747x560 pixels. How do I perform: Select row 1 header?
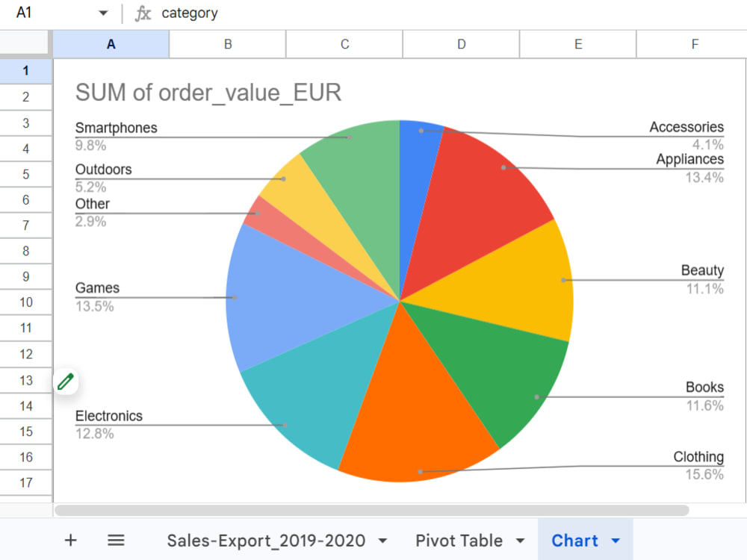pyautogui.click(x=25, y=71)
